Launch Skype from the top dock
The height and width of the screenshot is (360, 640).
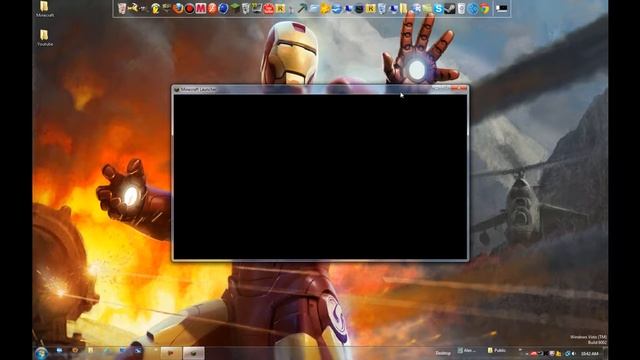[x=438, y=8]
